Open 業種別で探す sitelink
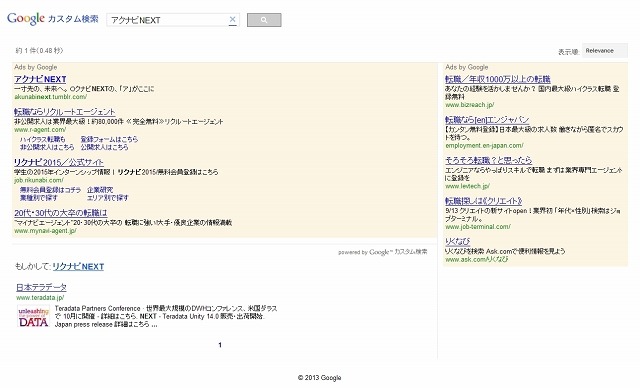 click(x=39, y=197)
